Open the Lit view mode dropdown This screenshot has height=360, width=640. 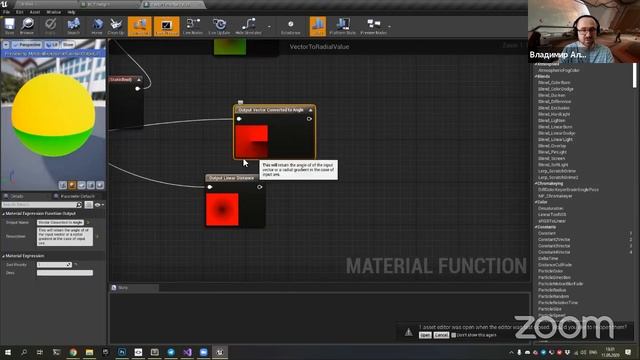coord(51,44)
